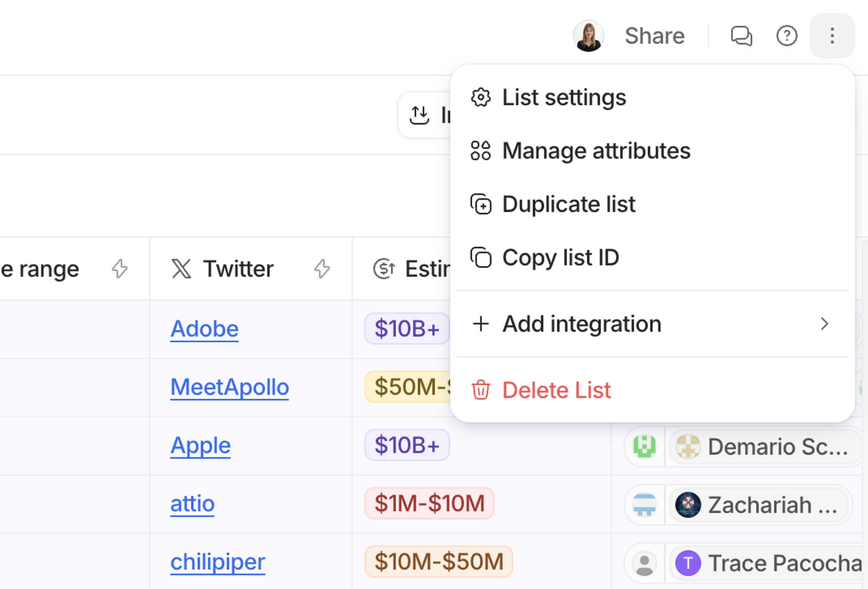The image size is (868, 589).
Task: Select Manage attributes menu item
Action: tap(596, 151)
